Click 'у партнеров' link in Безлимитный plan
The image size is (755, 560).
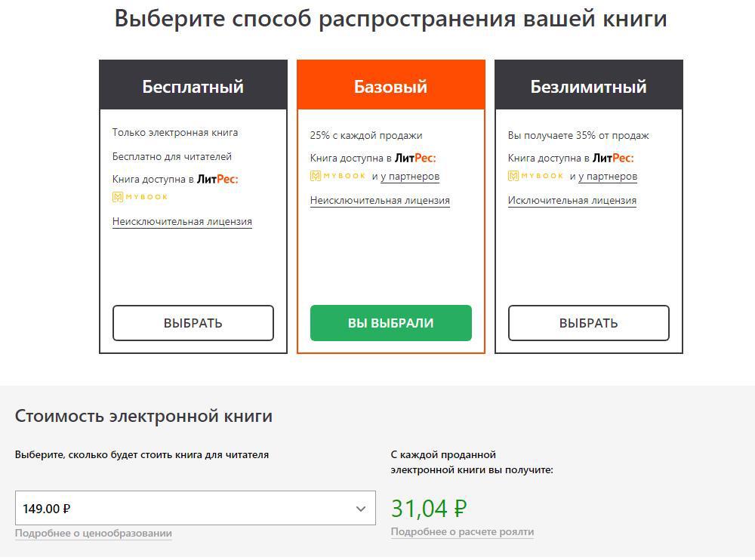pyautogui.click(x=608, y=177)
